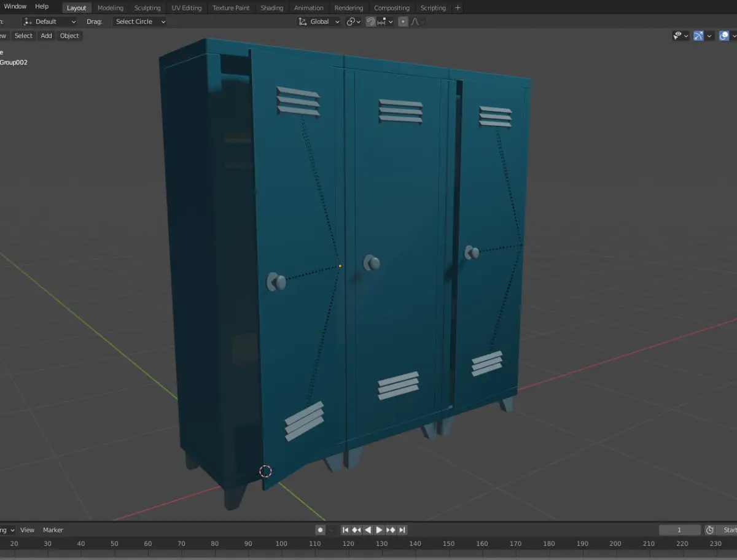
Task: Open the Compositing workspace tab
Action: pyautogui.click(x=392, y=8)
